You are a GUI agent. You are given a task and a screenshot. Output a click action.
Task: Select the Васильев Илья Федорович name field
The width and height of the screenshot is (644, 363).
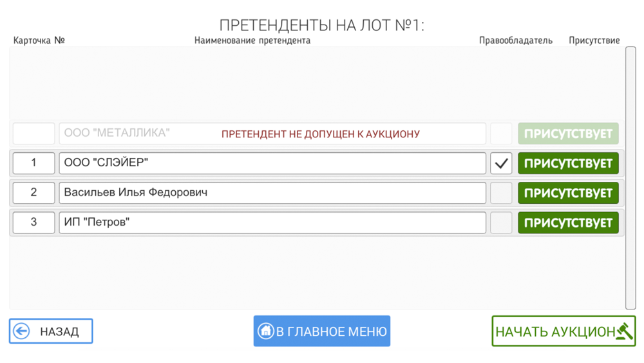coord(272,193)
